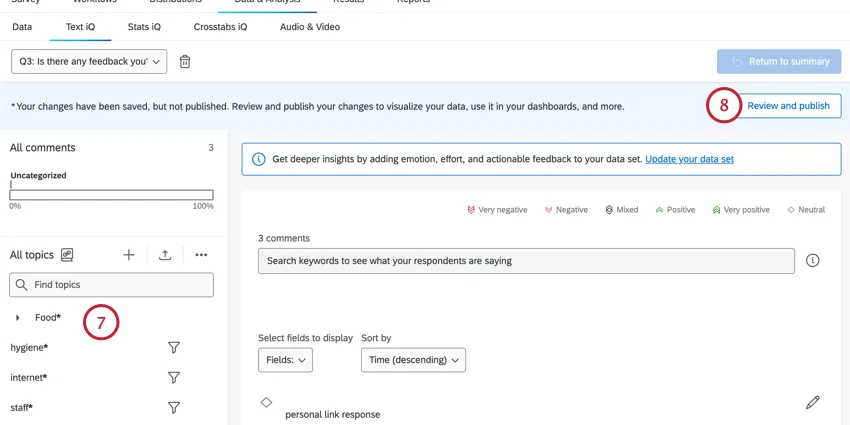Toggle the Very negative sentiment filter

pos(497,210)
